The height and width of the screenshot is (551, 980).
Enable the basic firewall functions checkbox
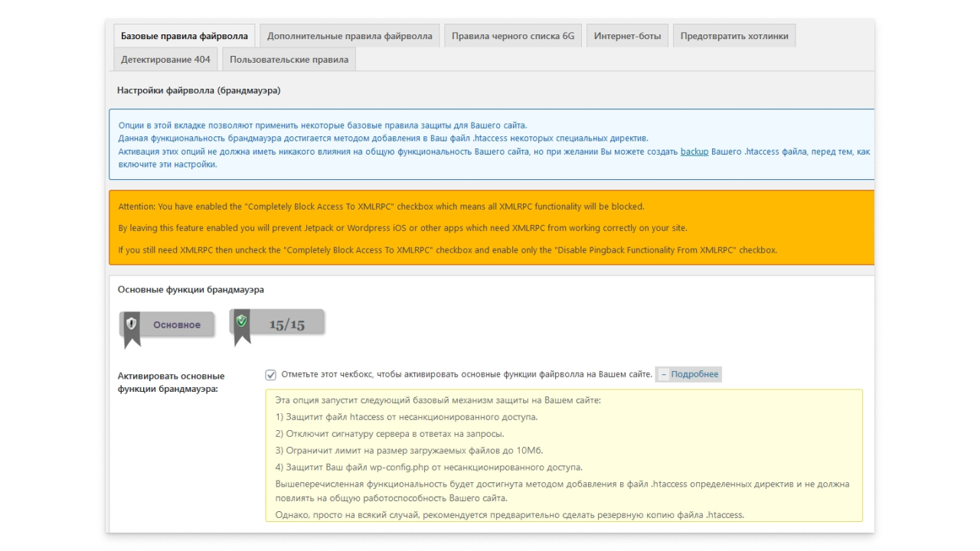coord(270,374)
